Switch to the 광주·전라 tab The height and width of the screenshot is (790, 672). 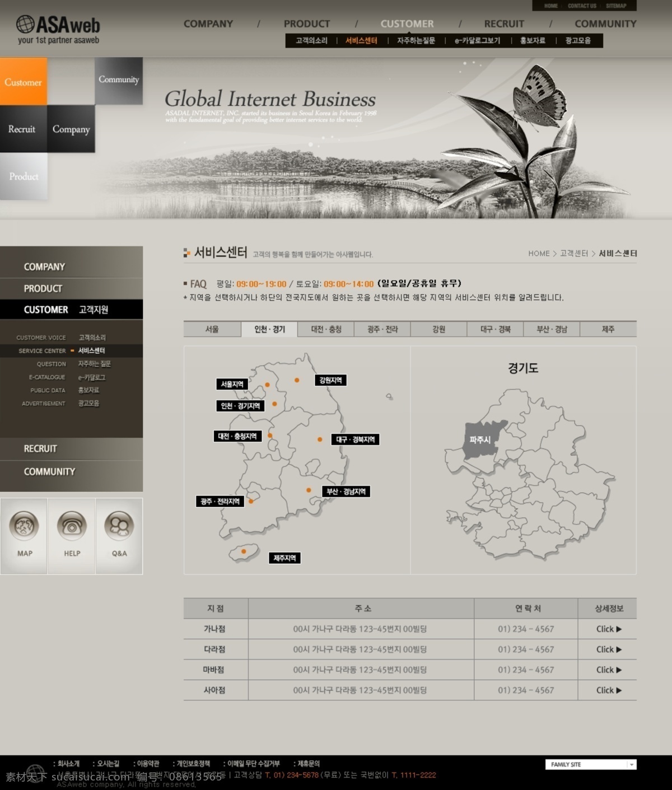(x=382, y=329)
